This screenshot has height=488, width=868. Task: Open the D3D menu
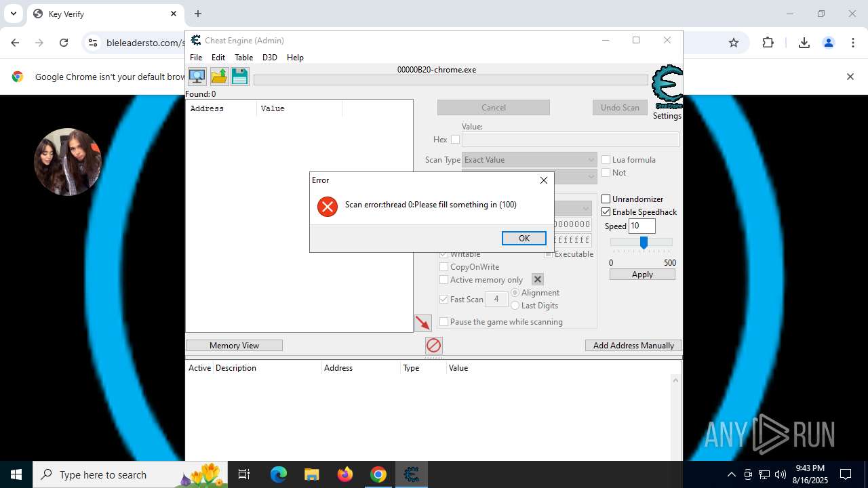(270, 58)
